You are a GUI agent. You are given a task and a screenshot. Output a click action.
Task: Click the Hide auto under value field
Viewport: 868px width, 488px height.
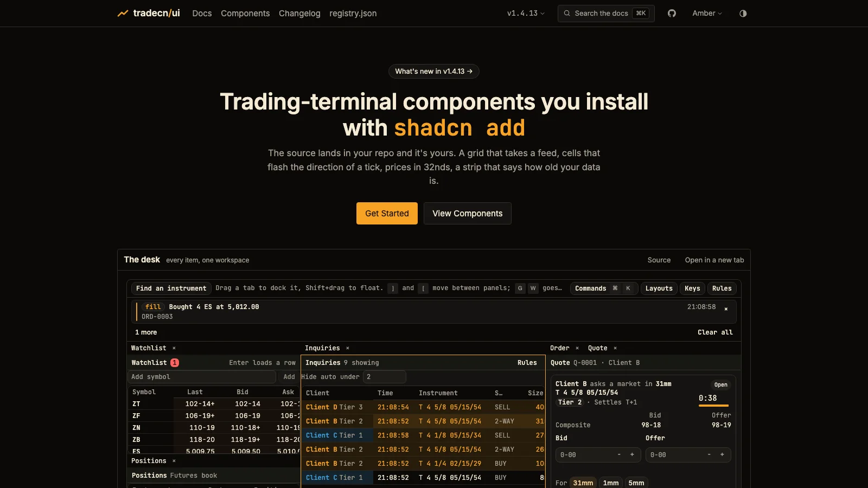(384, 376)
